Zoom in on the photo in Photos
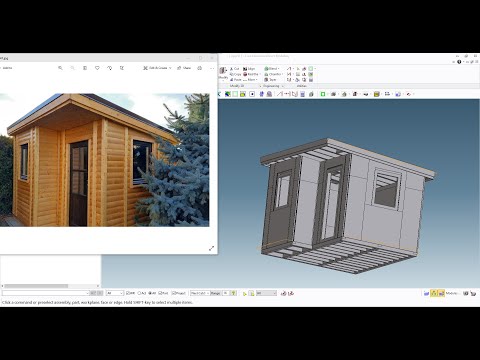Screen dimensions: 480x360 [60, 68]
